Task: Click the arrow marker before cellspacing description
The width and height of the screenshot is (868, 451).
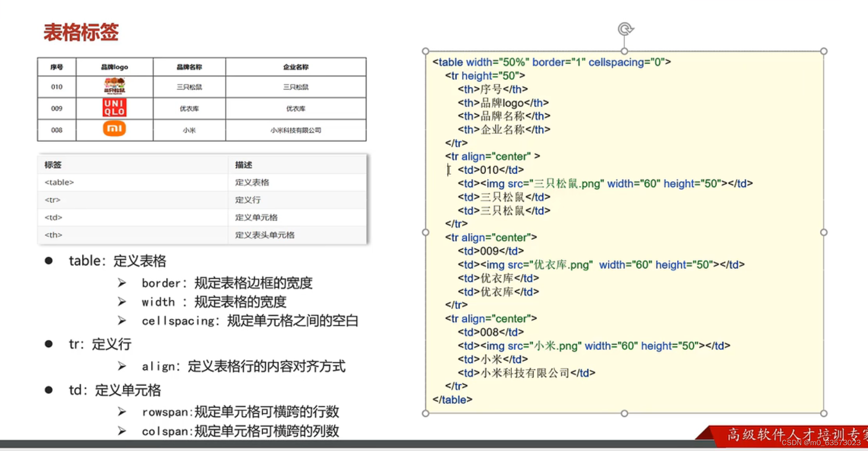Action: click(121, 320)
